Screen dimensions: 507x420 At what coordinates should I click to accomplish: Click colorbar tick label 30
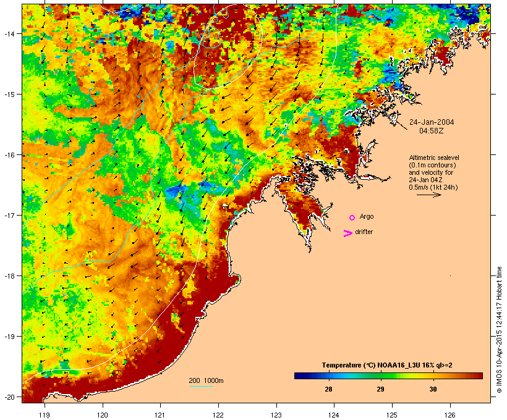point(433,389)
